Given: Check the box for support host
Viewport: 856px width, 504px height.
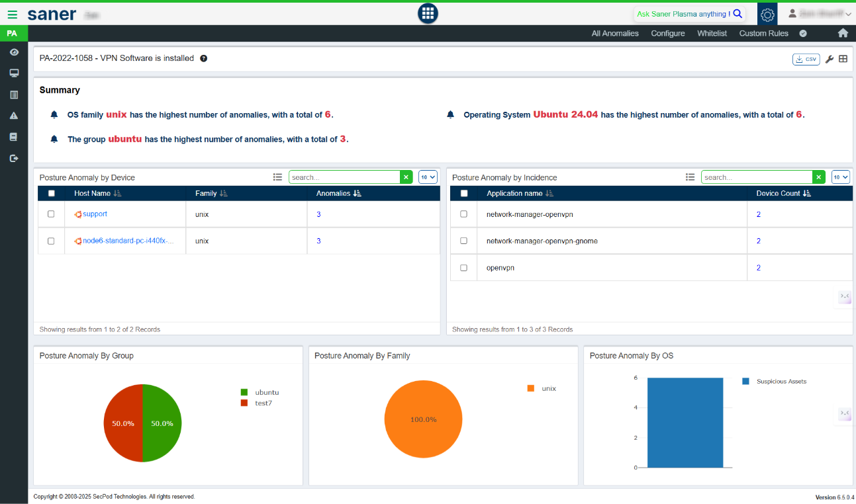Looking at the screenshot, I should coord(51,214).
